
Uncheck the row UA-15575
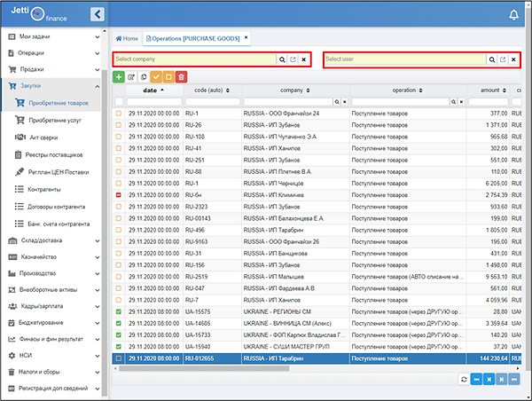[119, 311]
